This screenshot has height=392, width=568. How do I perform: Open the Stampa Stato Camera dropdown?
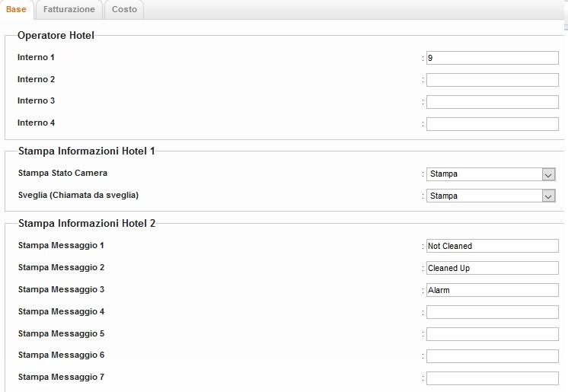(x=484, y=174)
